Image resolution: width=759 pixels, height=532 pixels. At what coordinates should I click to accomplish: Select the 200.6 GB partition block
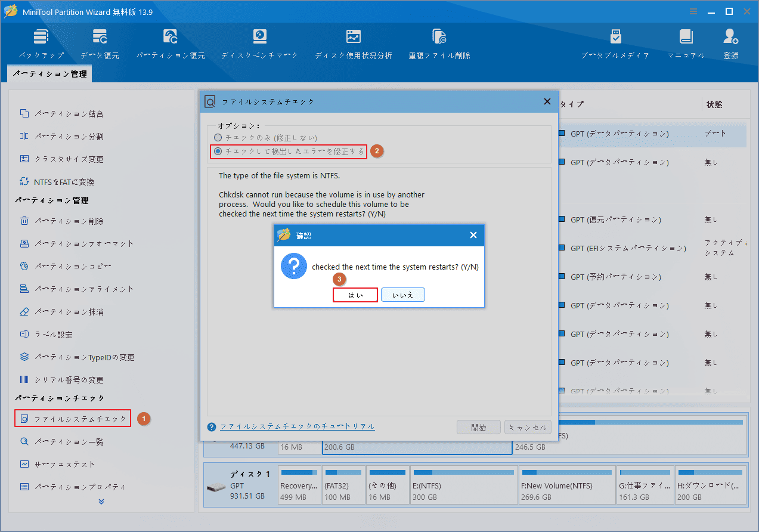click(417, 447)
